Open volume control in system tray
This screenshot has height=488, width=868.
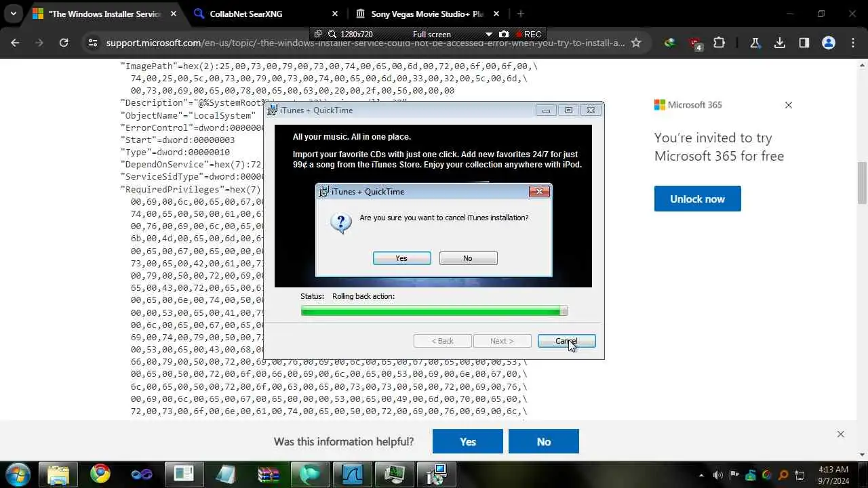717,475
